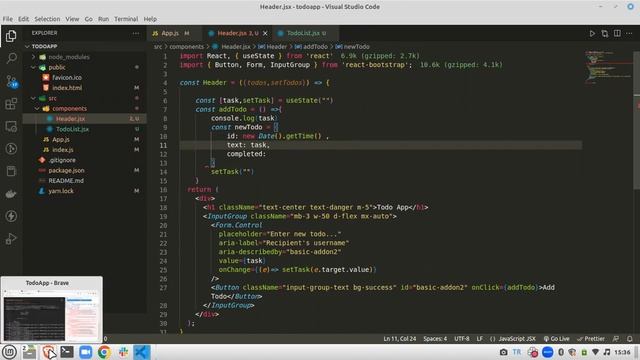Open the Remote Explorer activity icon
The height and width of the screenshot is (360, 640).
tap(11, 126)
